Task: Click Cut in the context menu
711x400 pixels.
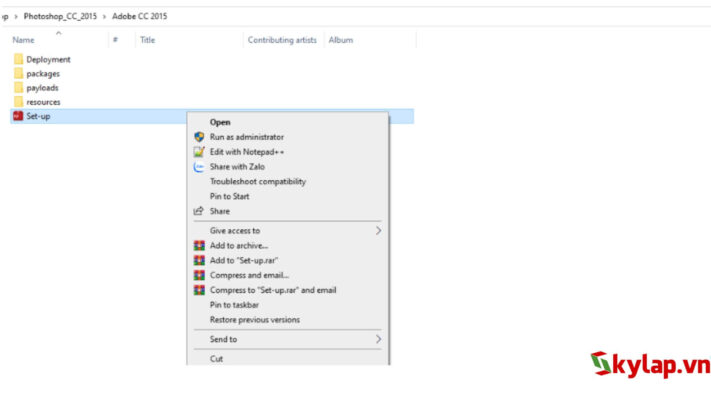Action: point(217,358)
